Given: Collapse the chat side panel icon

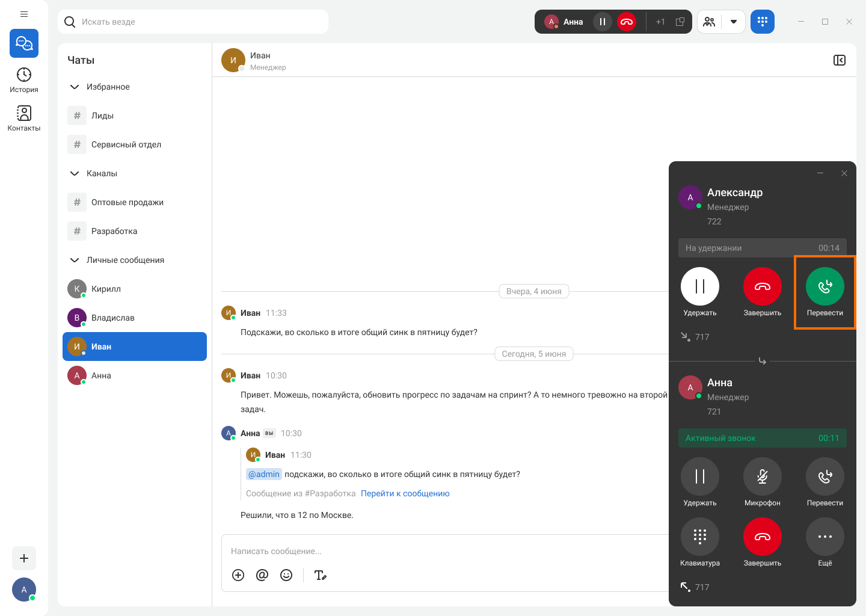Looking at the screenshot, I should [x=840, y=60].
